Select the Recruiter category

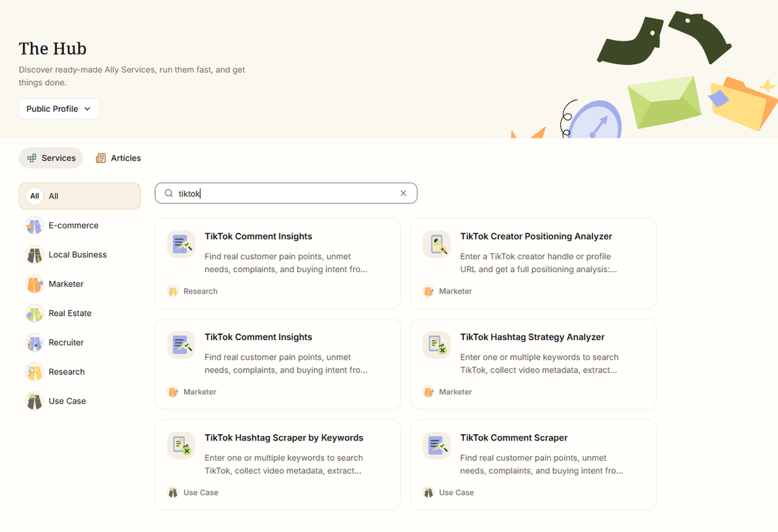coord(80,342)
